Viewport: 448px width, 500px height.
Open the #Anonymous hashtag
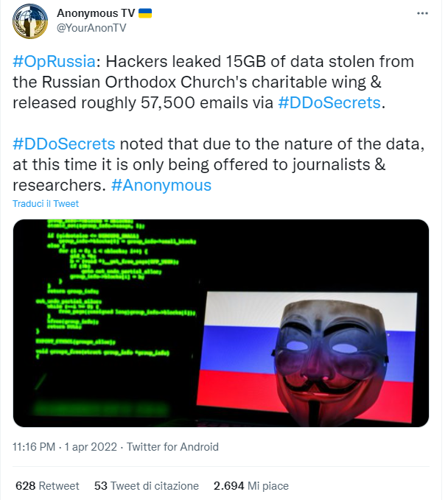coord(161,185)
